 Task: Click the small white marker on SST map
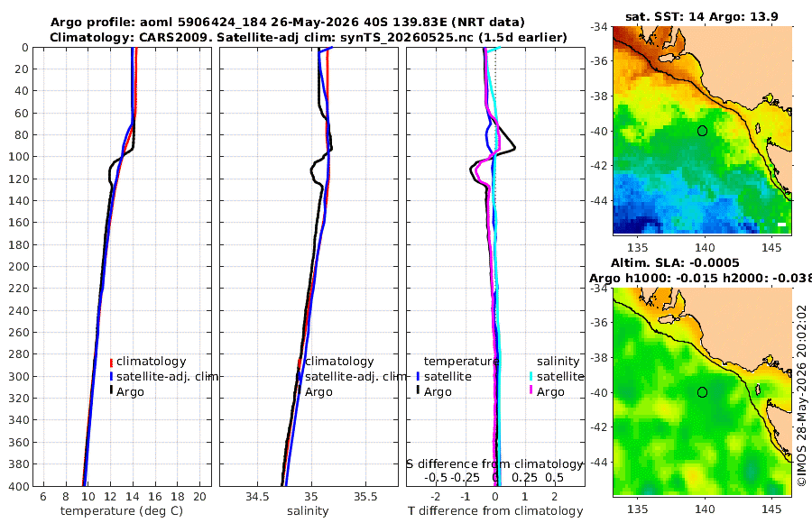(x=782, y=225)
